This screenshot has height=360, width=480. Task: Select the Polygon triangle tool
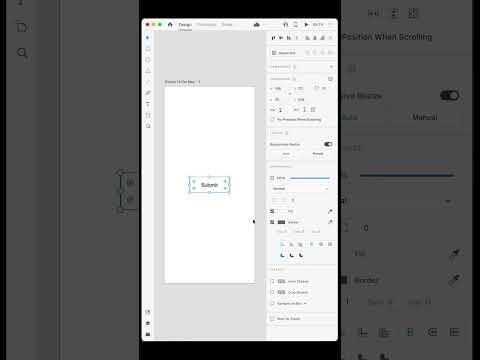[148, 70]
